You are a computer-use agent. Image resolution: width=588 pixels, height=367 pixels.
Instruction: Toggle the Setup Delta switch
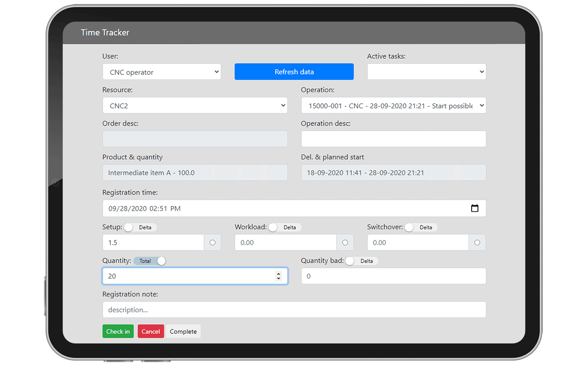pos(129,227)
